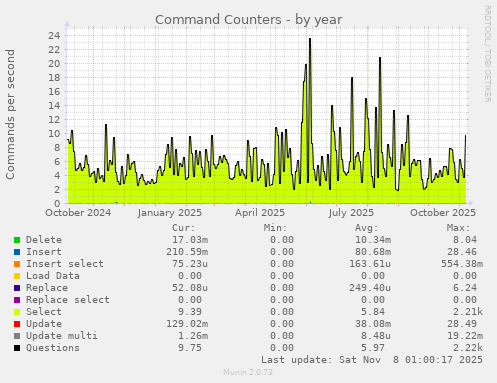The image size is (497, 383).
Task: Click the Insert select average 163.61u
Action: tap(370, 264)
